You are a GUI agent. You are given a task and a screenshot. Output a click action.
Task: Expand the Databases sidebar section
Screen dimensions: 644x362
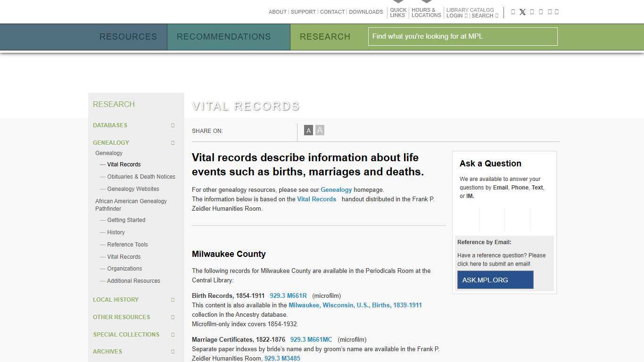coord(173,125)
